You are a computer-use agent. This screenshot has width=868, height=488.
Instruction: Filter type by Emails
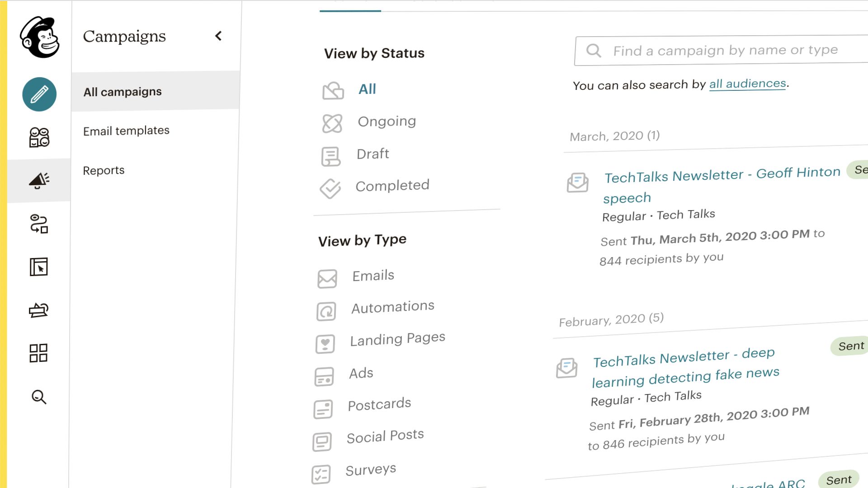click(373, 276)
